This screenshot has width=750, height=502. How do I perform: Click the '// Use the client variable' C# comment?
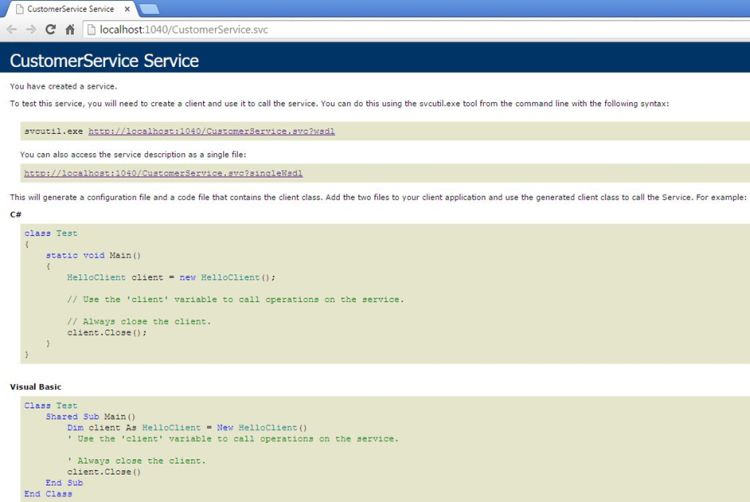(235, 299)
